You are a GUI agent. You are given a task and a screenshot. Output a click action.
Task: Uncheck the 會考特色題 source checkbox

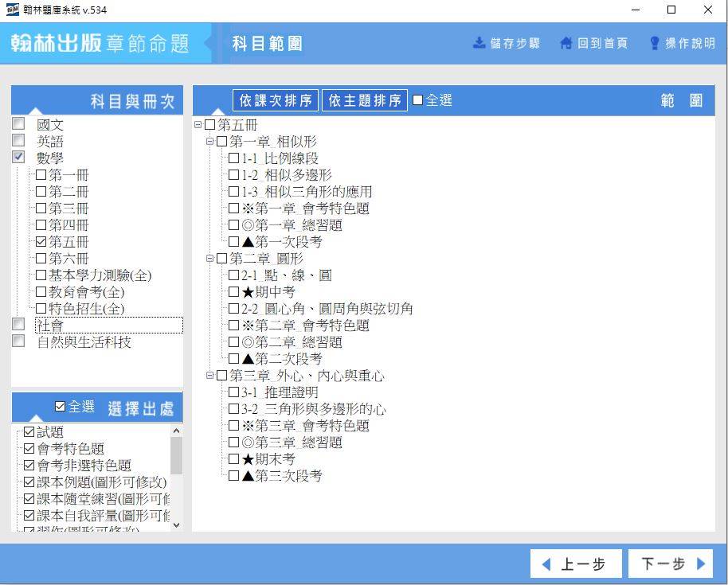(x=29, y=449)
